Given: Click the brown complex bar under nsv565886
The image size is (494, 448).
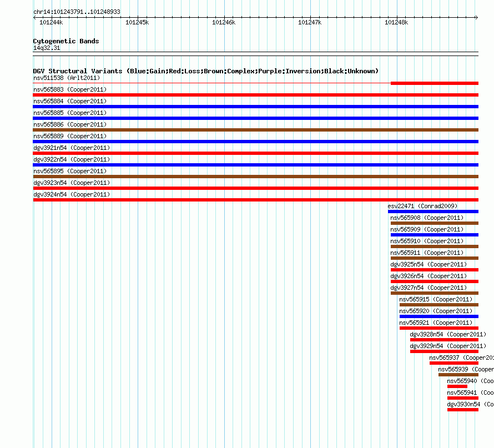Looking at the screenshot, I should click(x=255, y=130).
